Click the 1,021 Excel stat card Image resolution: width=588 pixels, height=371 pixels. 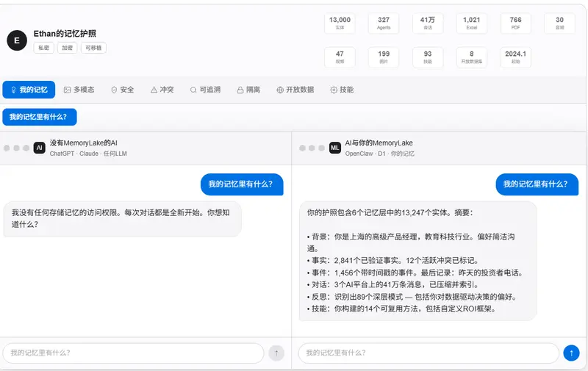[472, 24]
